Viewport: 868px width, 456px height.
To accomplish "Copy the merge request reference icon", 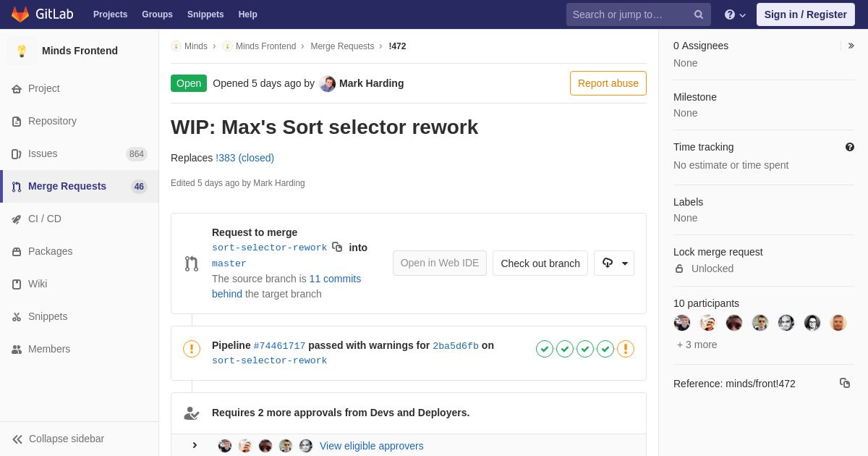I will (845, 383).
